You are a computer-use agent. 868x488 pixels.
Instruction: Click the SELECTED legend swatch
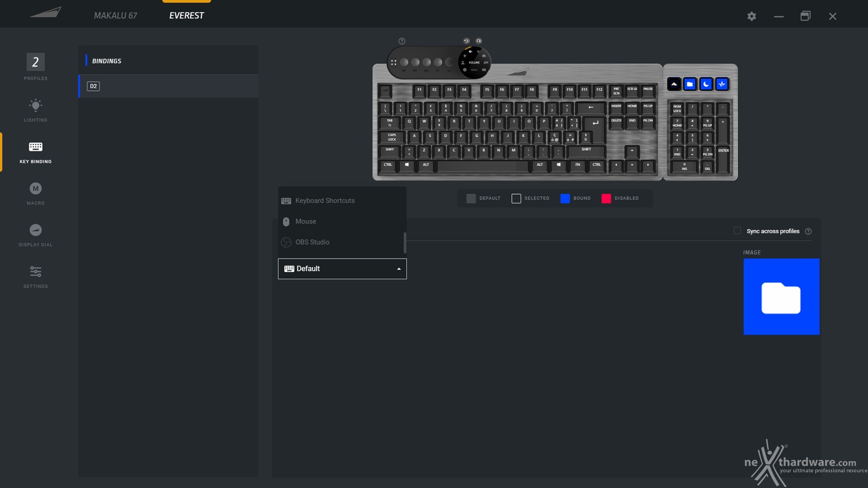[x=516, y=198]
